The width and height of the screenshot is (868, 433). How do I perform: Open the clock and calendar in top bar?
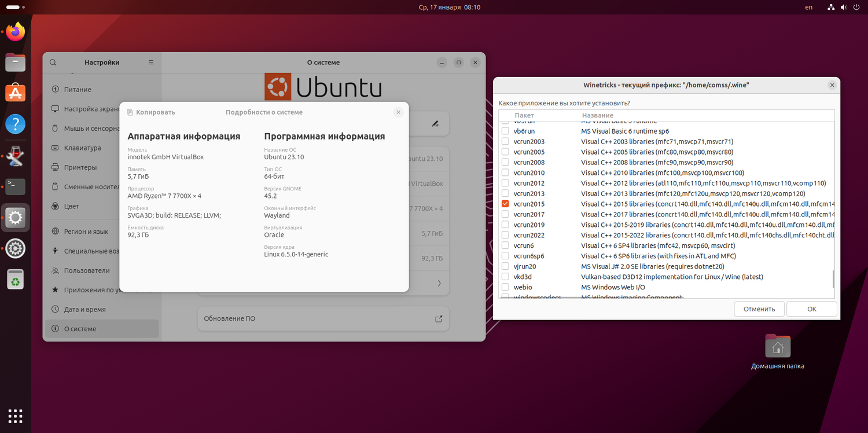450,8
